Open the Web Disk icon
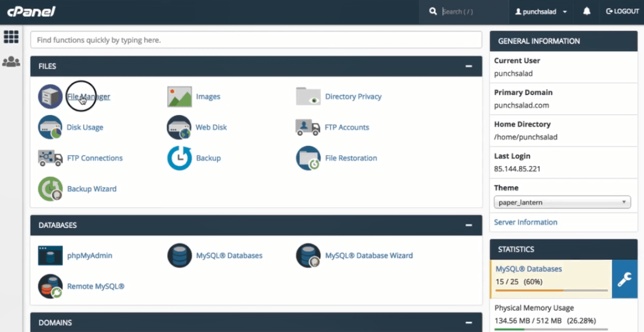This screenshot has height=332, width=644. point(179,128)
